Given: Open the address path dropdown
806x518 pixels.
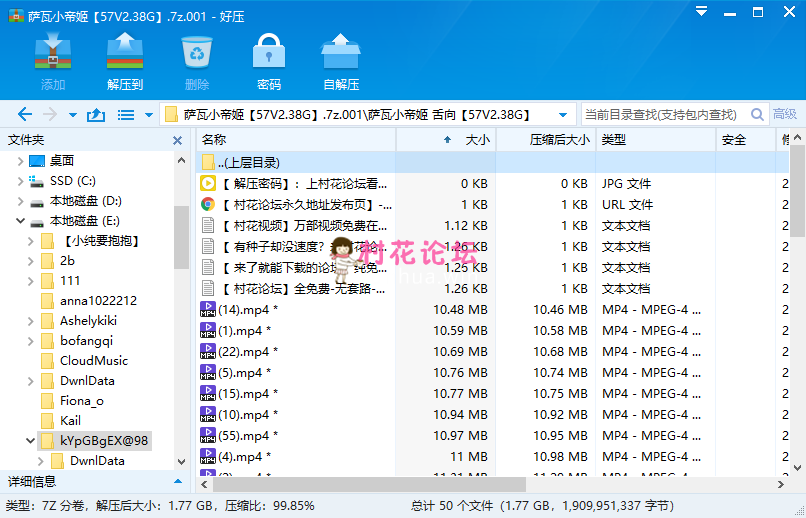Looking at the screenshot, I should 563,115.
